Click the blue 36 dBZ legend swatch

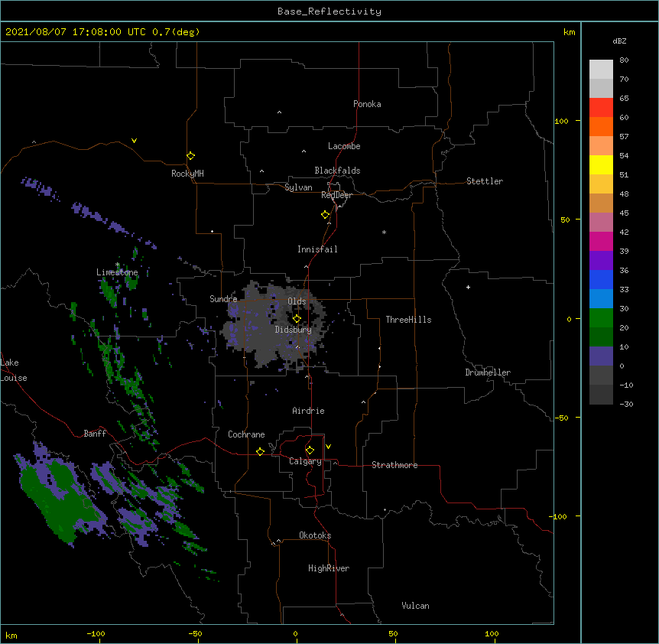[x=601, y=279]
